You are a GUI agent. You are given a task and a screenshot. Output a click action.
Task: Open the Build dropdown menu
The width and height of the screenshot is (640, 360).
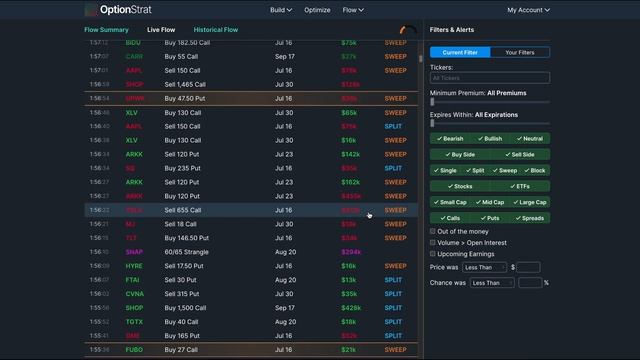click(281, 10)
